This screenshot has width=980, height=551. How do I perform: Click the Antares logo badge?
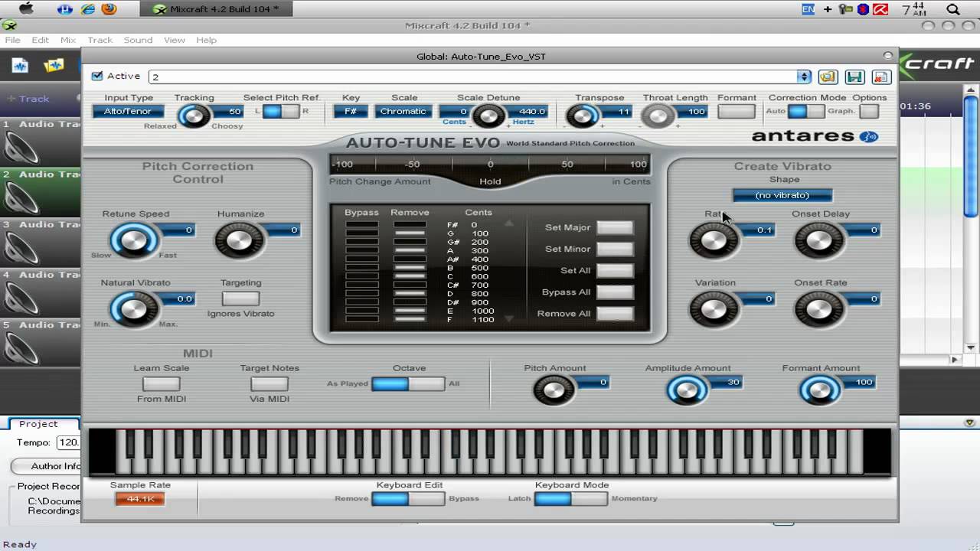(x=868, y=137)
